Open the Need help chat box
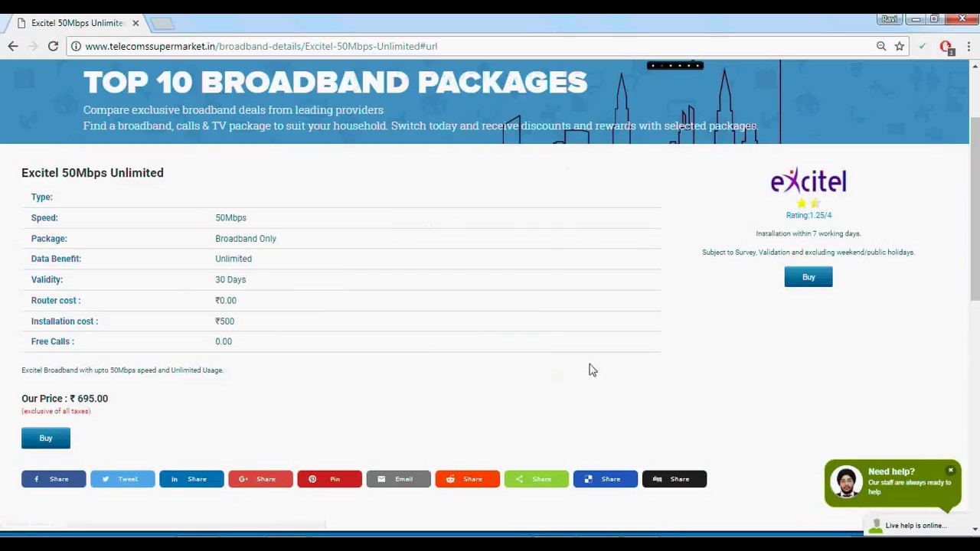Viewport: 980px width, 551px height. 892,484
